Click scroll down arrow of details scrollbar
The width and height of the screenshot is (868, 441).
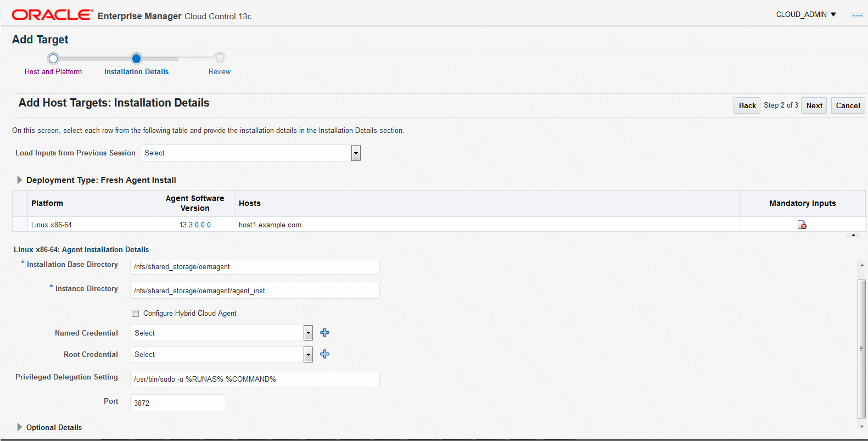pos(862,426)
